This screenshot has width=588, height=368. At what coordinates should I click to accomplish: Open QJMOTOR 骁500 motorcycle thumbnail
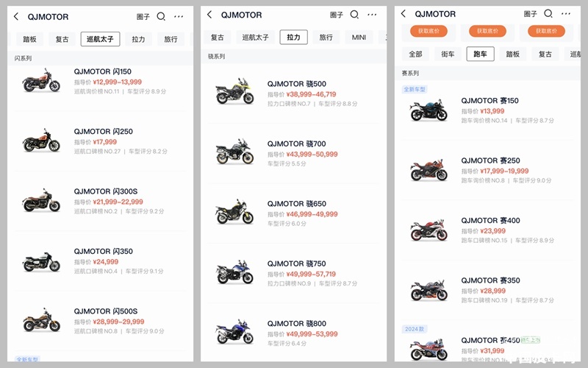(234, 91)
